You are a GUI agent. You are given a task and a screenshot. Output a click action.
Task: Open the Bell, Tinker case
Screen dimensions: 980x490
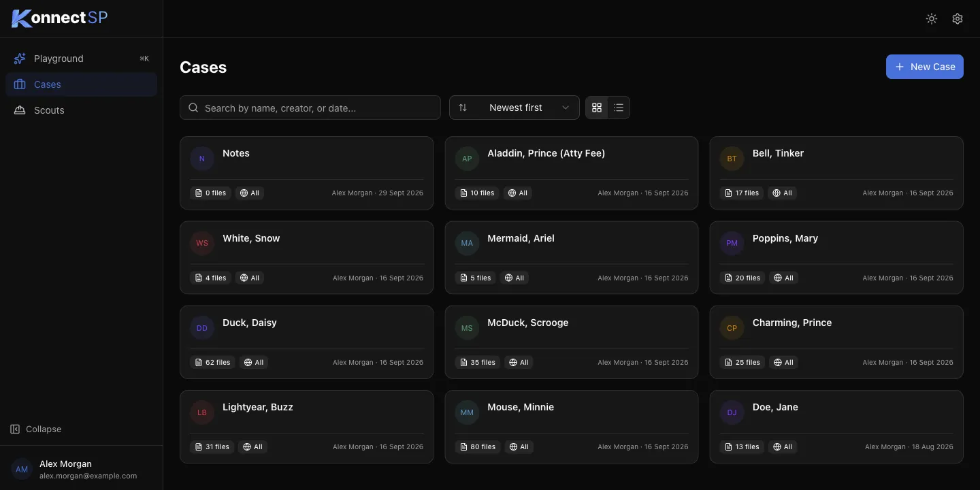(836, 173)
